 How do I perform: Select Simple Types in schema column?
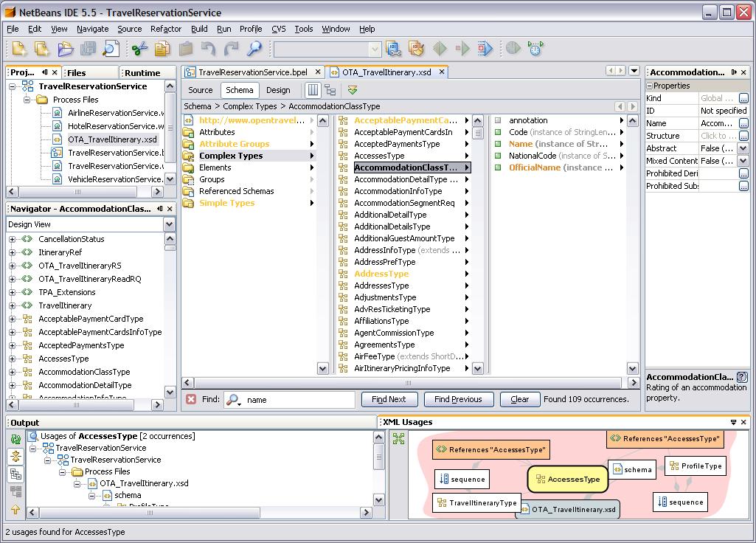(226, 203)
